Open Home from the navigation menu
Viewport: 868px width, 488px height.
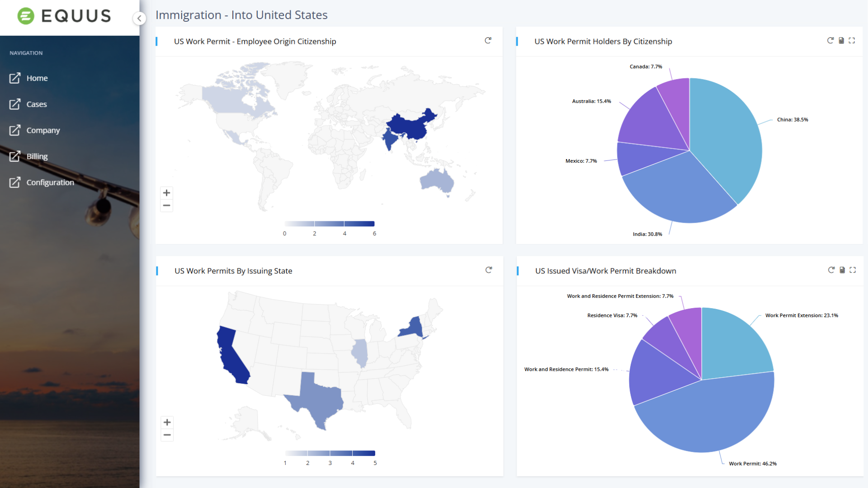pos(37,78)
